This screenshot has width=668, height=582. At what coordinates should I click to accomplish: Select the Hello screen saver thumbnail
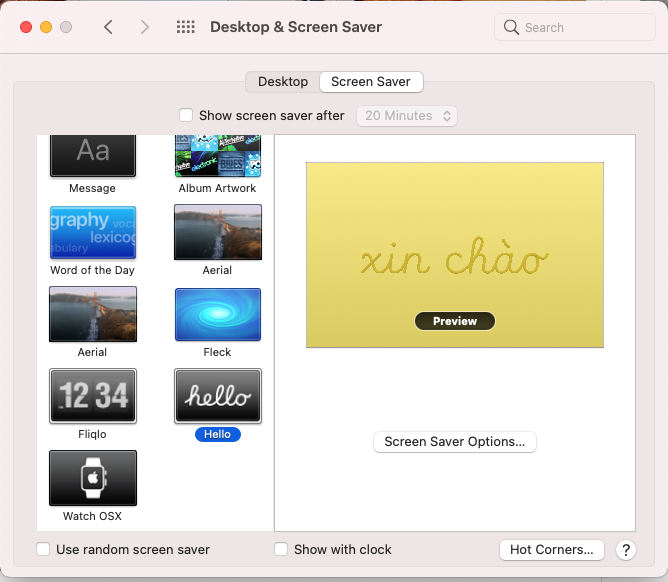click(x=217, y=396)
